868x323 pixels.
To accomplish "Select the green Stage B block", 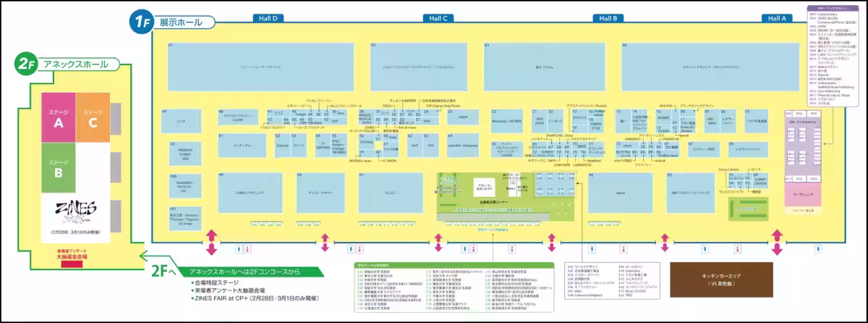I will [x=58, y=168].
